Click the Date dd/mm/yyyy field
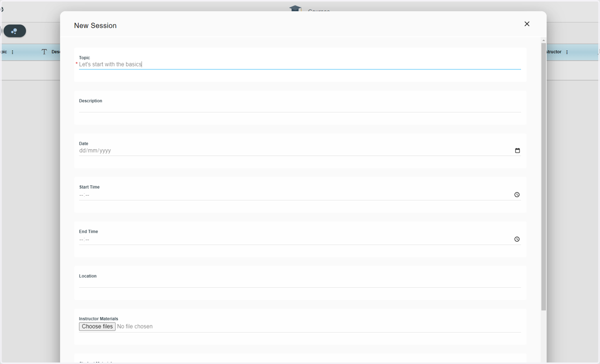Screen dimensions: 600x364 pos(299,151)
